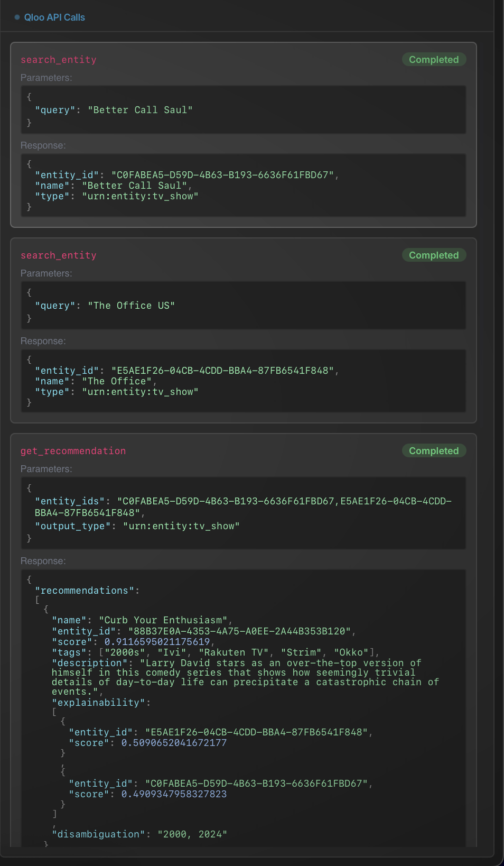
Task: Click the query "Better Call Saul" parameter line
Action: (x=114, y=110)
